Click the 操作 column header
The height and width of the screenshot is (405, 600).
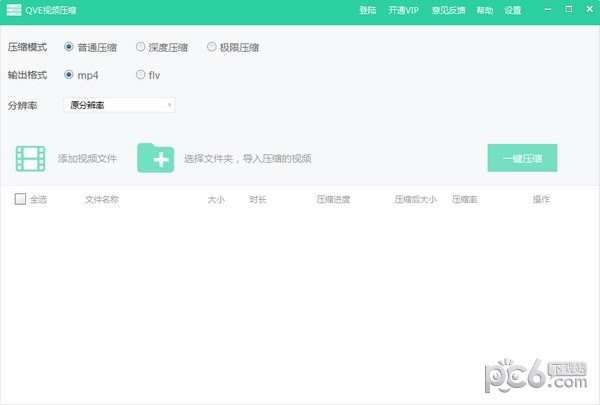point(541,199)
